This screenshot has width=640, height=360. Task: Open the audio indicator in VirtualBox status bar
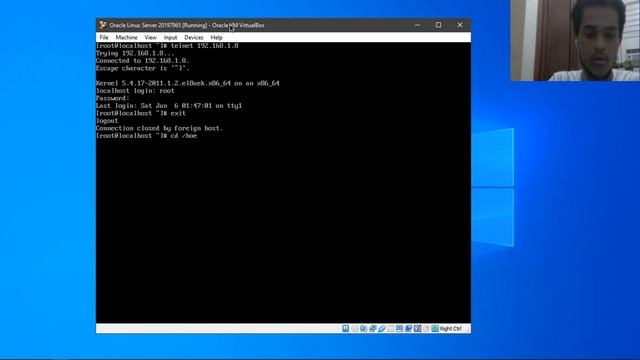tap(364, 329)
